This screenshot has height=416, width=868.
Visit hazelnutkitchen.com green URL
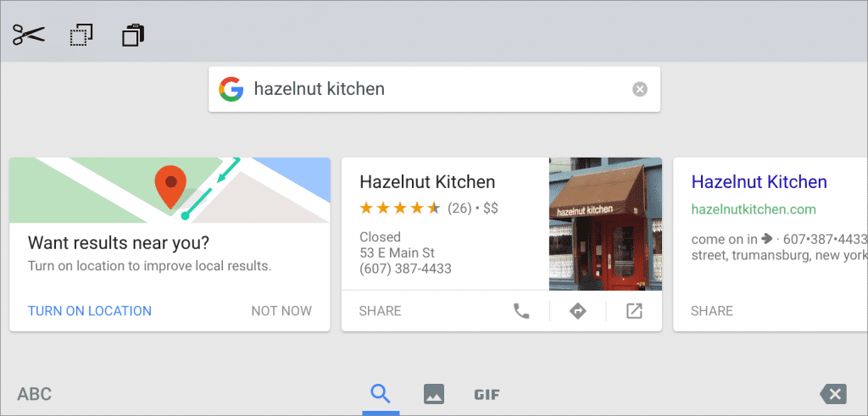coord(754,209)
